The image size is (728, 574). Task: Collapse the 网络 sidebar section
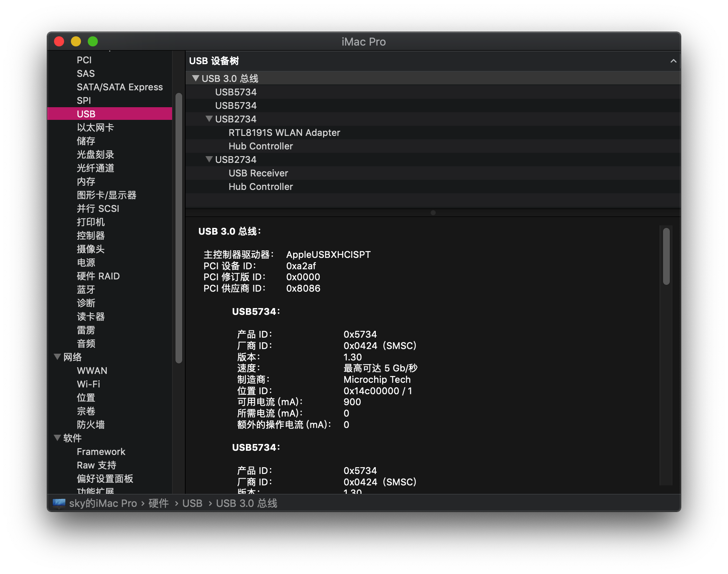(x=57, y=357)
